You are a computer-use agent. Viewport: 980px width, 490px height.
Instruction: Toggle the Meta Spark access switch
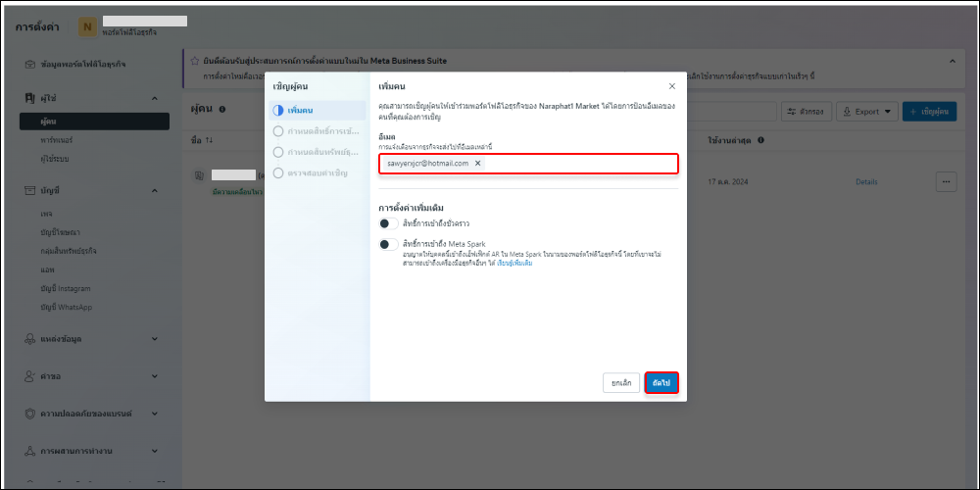389,244
